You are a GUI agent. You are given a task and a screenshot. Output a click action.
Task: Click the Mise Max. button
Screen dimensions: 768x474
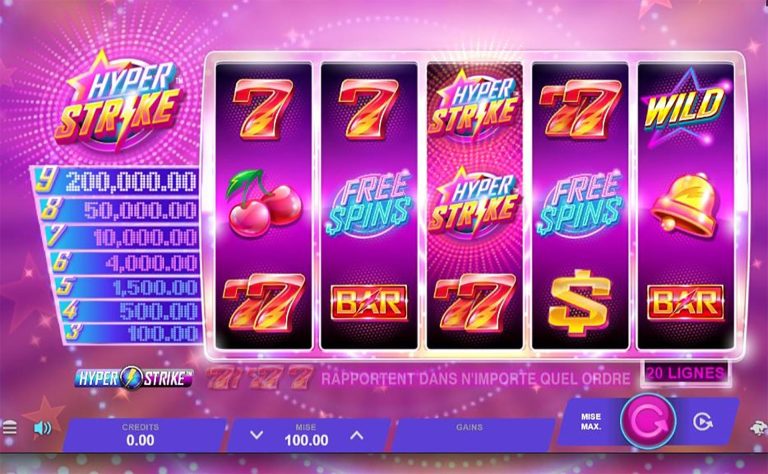(x=591, y=421)
